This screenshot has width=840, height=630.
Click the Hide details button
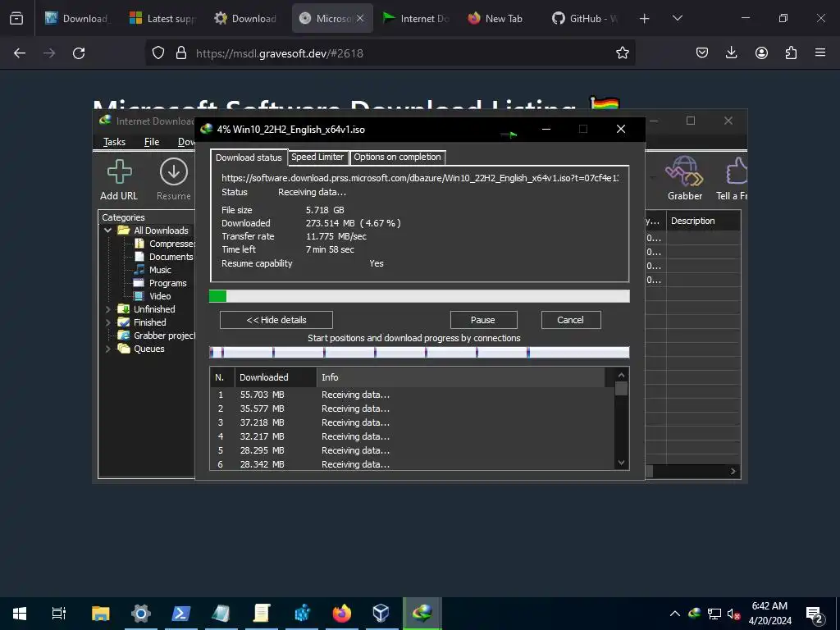(x=276, y=320)
